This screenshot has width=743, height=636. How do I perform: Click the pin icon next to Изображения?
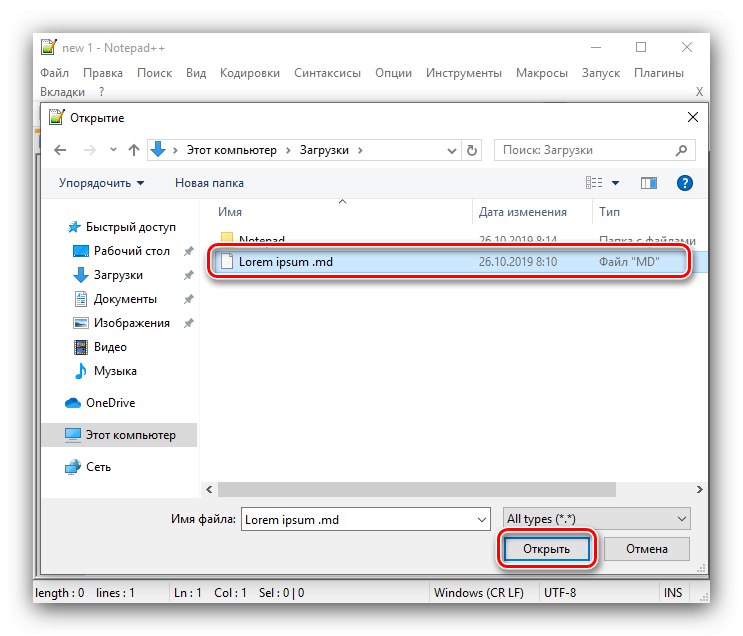pos(189,323)
